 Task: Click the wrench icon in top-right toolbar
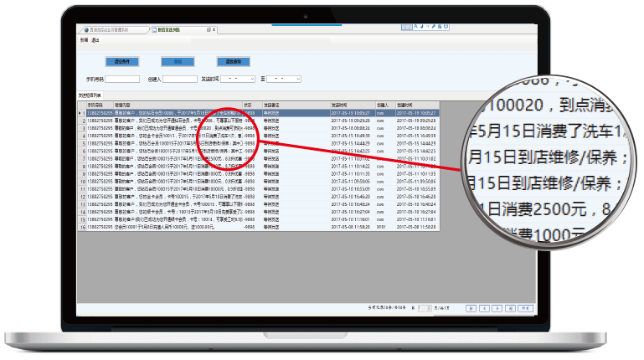point(434,25)
